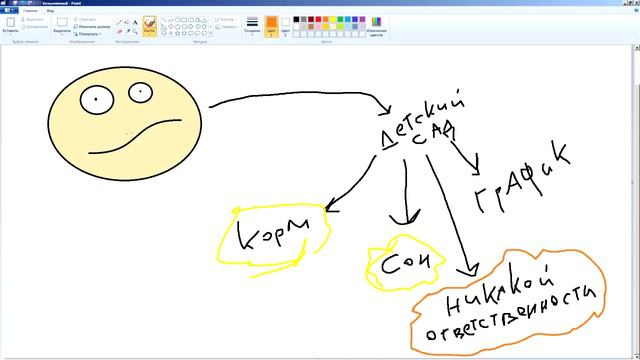Click the vertical scrollbar up arrow
This screenshot has width=640, height=360.
[x=637, y=48]
